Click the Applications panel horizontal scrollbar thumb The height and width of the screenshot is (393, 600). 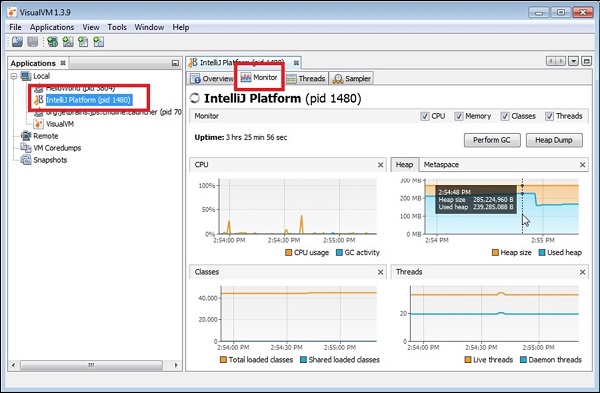(x=91, y=365)
